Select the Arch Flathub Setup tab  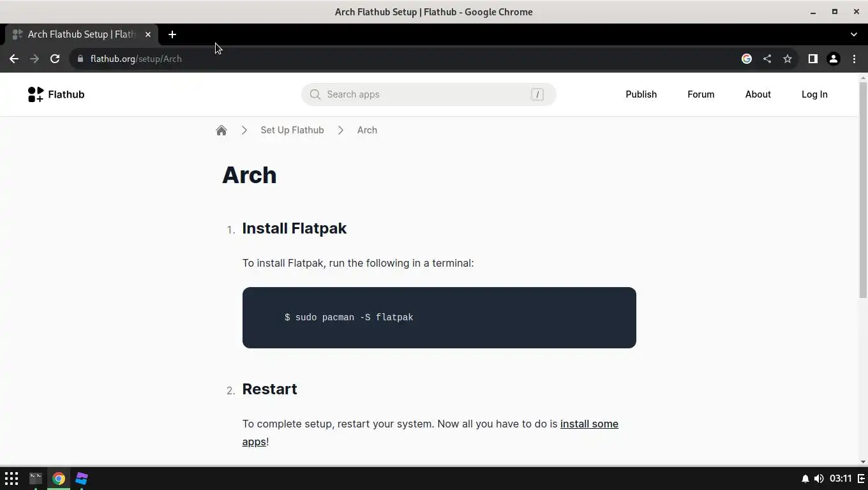click(81, 34)
